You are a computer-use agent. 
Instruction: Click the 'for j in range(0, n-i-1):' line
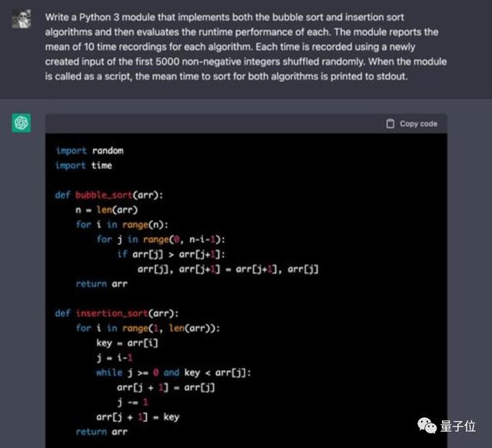(x=161, y=240)
